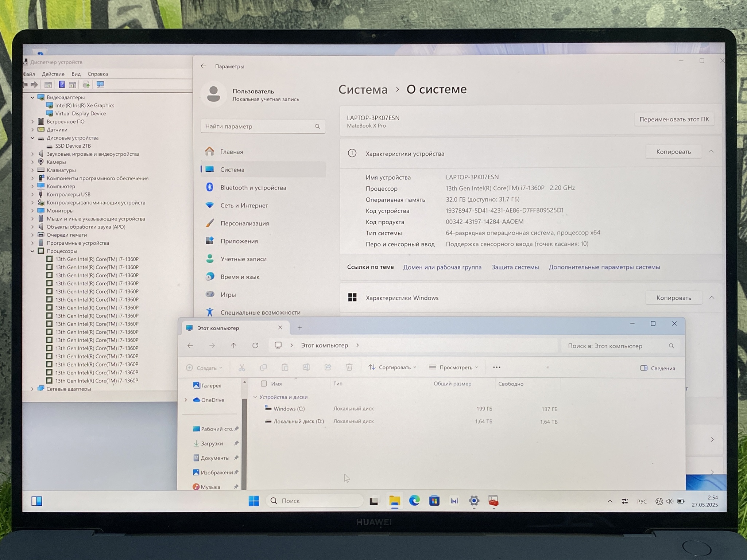This screenshot has height=560, width=747.
Task: Check the select-all checkbox beside Имя column
Action: pos(264,384)
